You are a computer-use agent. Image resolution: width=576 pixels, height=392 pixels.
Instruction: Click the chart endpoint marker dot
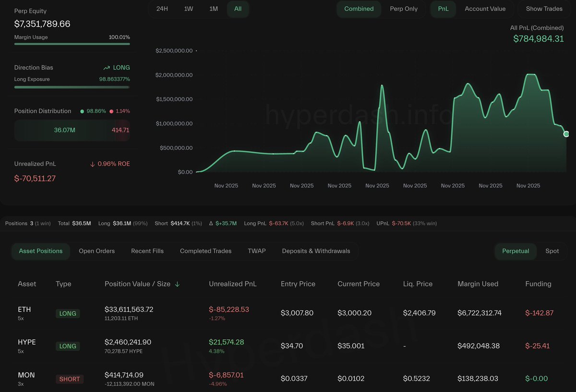566,134
